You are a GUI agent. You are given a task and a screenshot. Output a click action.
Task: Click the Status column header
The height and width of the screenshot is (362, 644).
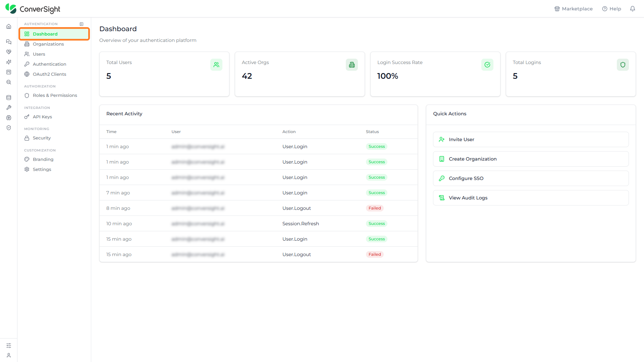tap(372, 132)
